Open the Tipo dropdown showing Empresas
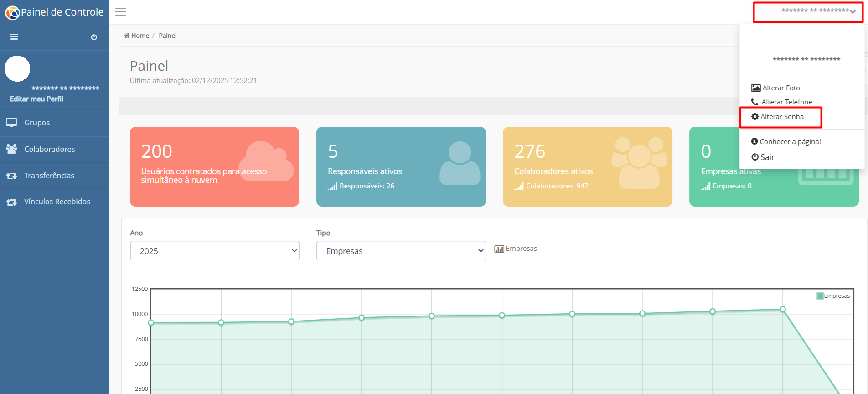868x394 pixels. click(x=401, y=251)
